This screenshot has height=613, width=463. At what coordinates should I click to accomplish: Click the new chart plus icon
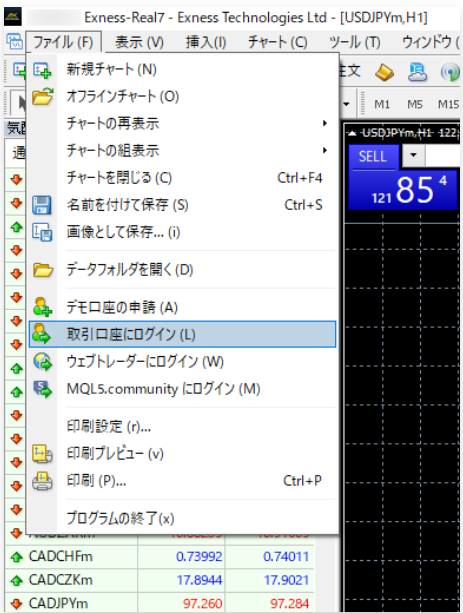pos(42,70)
